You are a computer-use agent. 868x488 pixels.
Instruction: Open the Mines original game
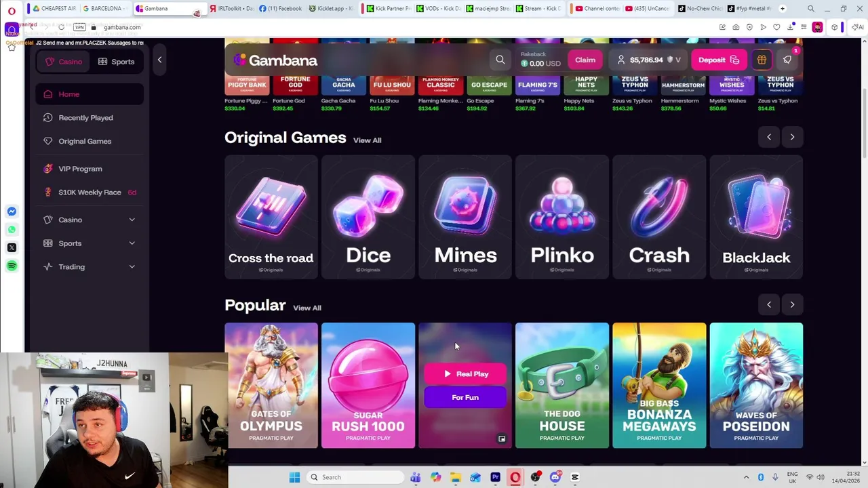pyautogui.click(x=465, y=217)
